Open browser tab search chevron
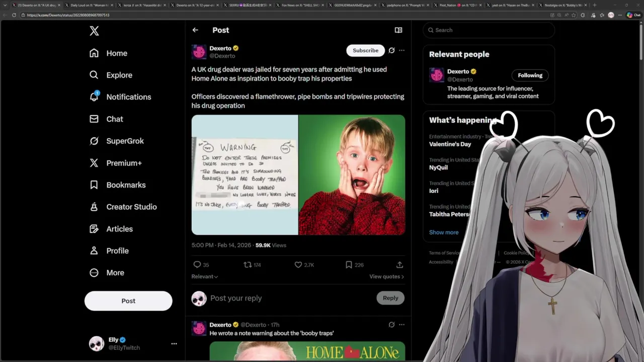Screen dimensions: 644x362 [x=5, y=5]
